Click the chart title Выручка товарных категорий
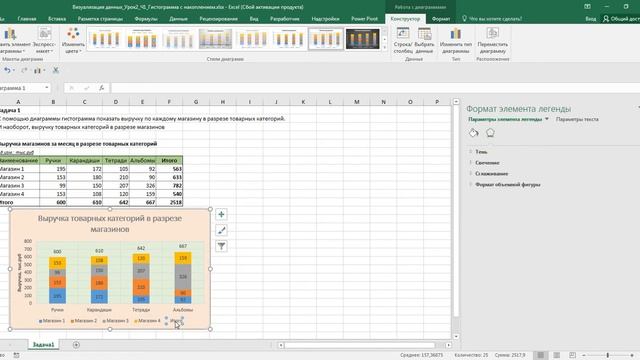 [110, 224]
